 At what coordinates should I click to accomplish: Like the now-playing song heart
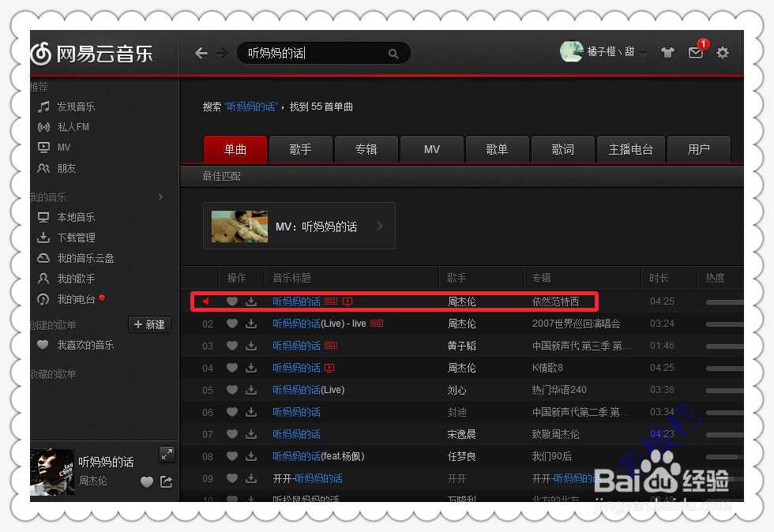pyautogui.click(x=147, y=481)
